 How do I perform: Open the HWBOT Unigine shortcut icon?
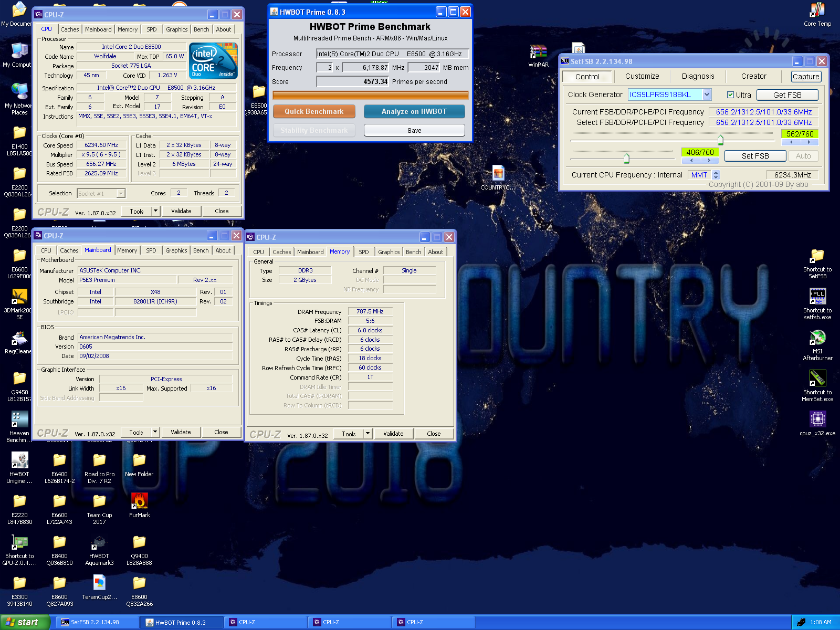pos(19,468)
